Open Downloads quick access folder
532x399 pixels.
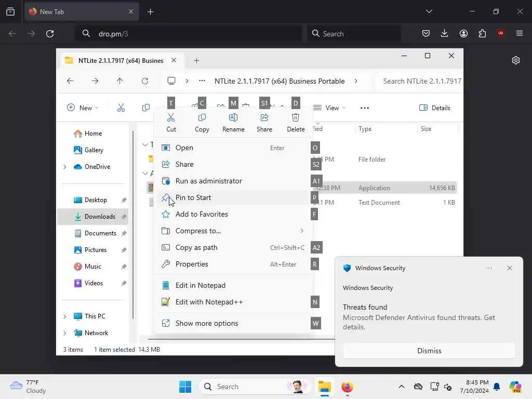tap(94, 217)
